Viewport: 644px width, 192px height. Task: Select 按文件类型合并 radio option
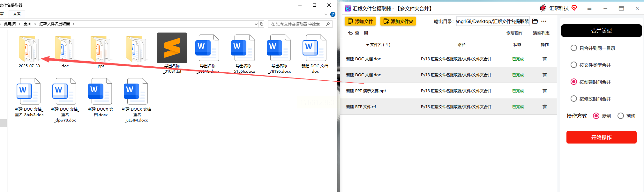[574, 65]
